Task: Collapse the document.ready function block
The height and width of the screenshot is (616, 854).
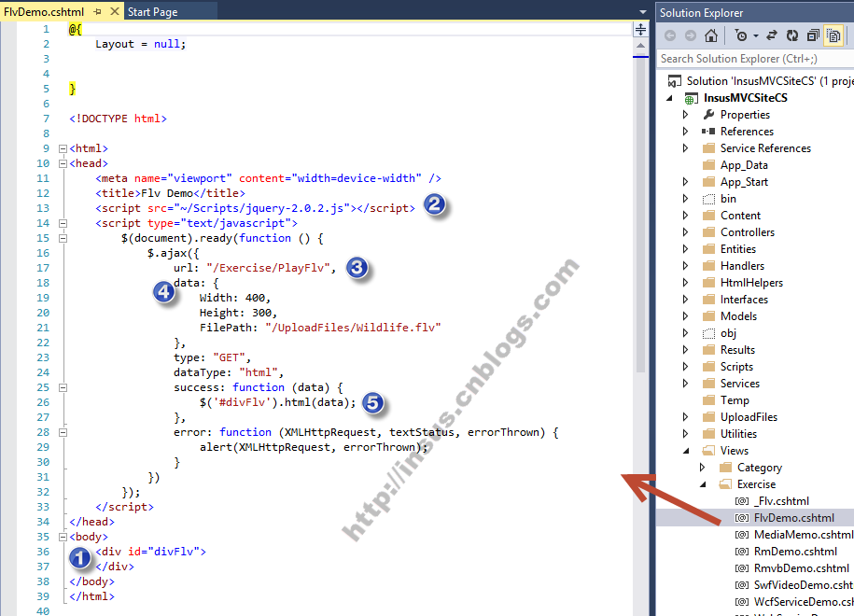Action: (63, 238)
